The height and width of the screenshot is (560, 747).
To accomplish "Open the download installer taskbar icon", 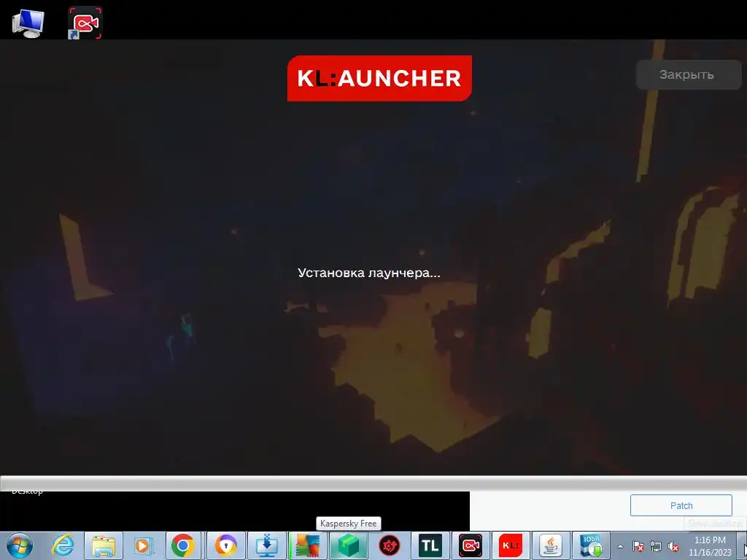I will [x=267, y=545].
